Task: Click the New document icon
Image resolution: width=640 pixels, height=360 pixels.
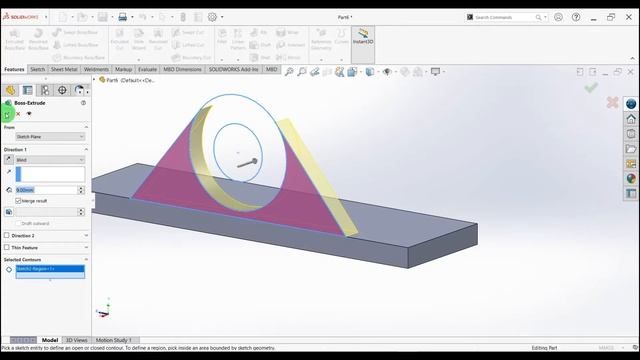Action: coord(62,17)
